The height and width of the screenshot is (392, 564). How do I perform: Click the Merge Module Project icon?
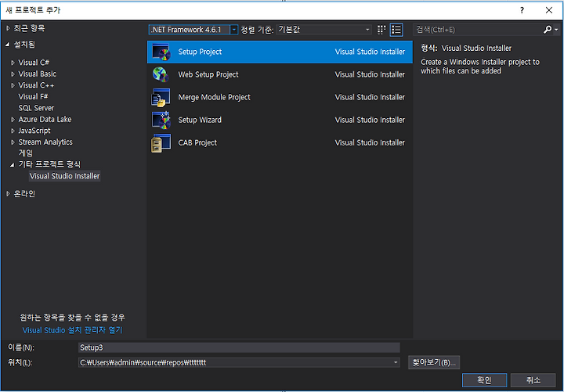point(161,97)
